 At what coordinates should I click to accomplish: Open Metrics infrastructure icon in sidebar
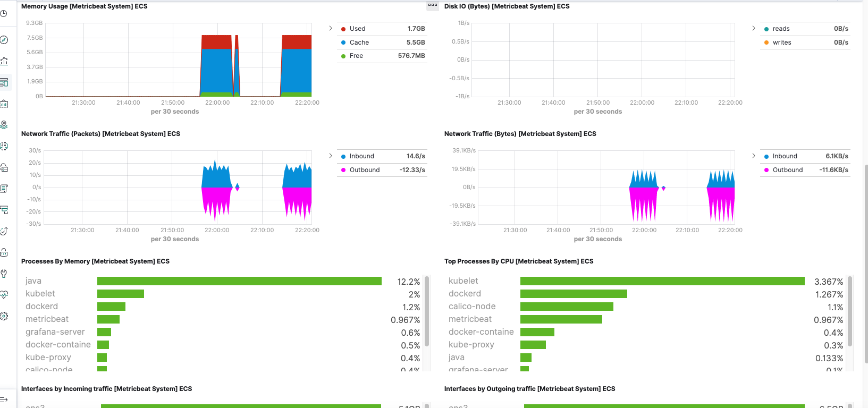point(4,167)
